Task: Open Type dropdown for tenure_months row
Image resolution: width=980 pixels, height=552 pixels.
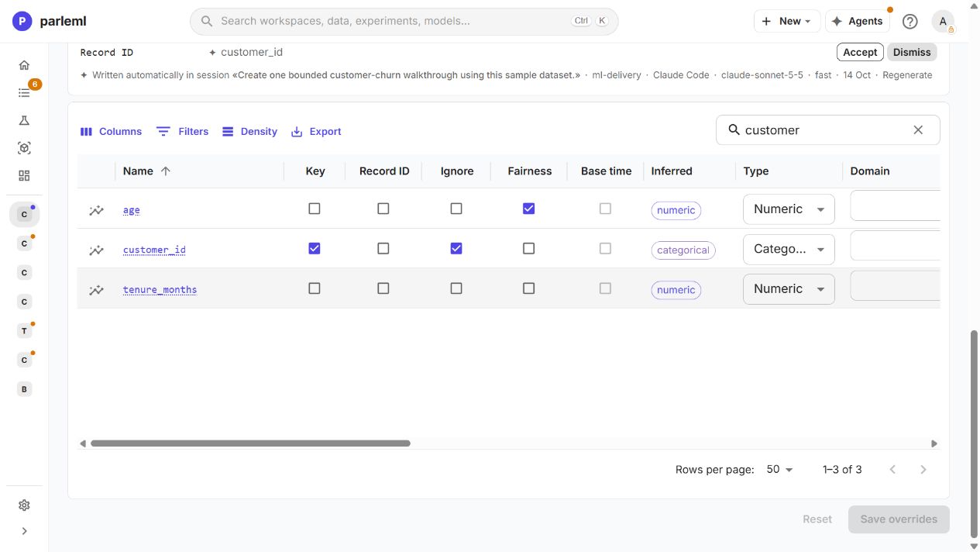Action: (789, 288)
